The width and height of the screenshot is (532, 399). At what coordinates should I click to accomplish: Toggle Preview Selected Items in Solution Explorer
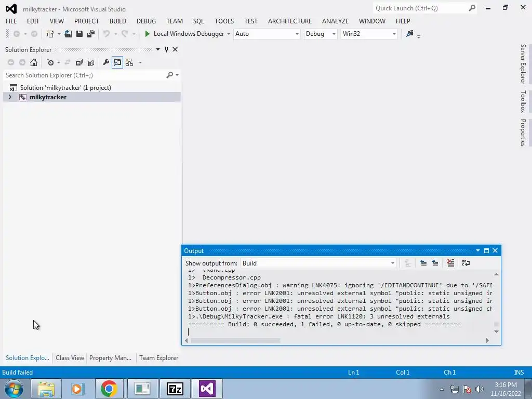point(117,62)
